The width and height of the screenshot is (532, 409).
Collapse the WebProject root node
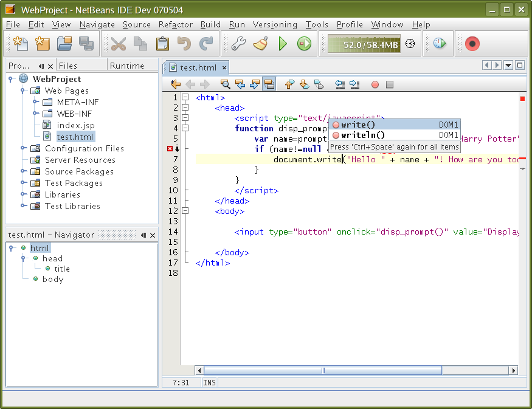[11, 79]
